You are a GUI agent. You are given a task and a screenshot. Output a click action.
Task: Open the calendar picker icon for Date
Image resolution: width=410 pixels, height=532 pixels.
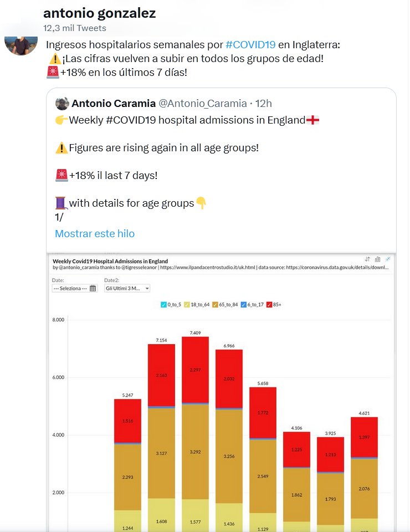pyautogui.click(x=93, y=288)
